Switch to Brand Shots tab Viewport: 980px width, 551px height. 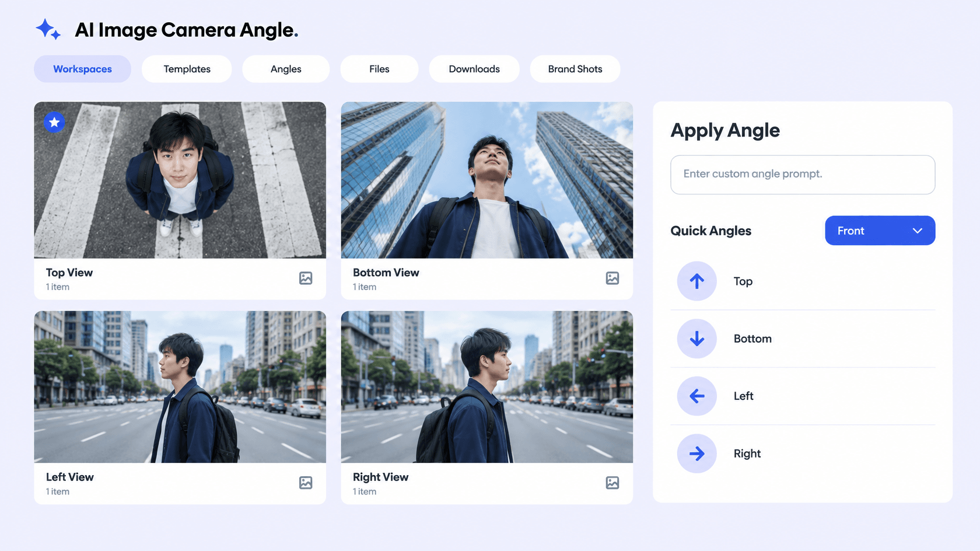pyautogui.click(x=575, y=69)
